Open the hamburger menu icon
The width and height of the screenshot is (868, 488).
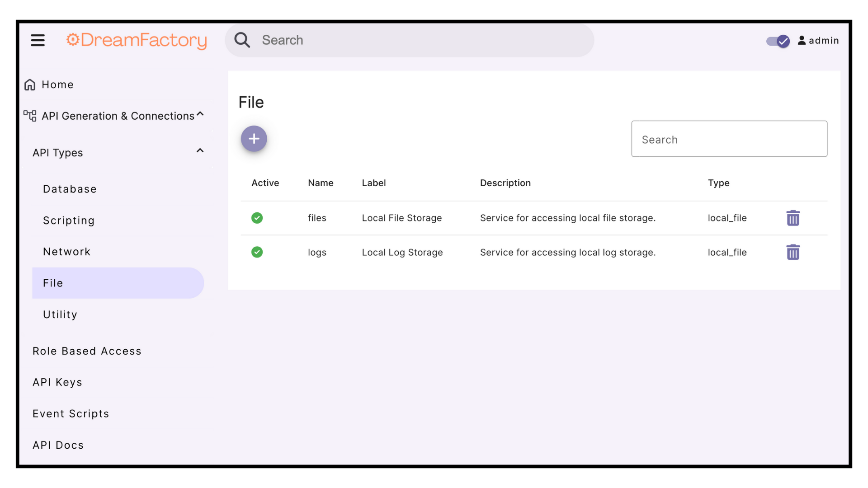click(x=38, y=40)
